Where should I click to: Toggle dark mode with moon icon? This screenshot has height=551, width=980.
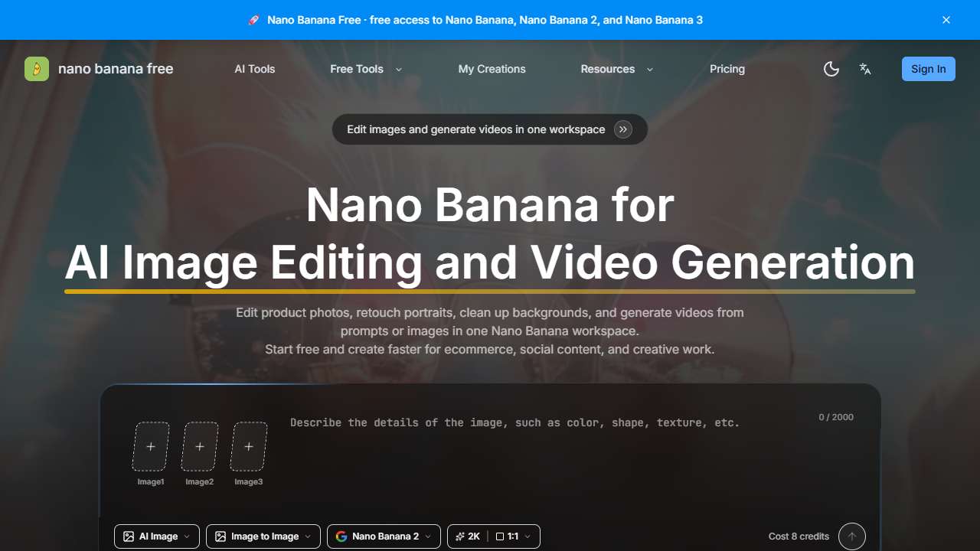click(x=831, y=69)
